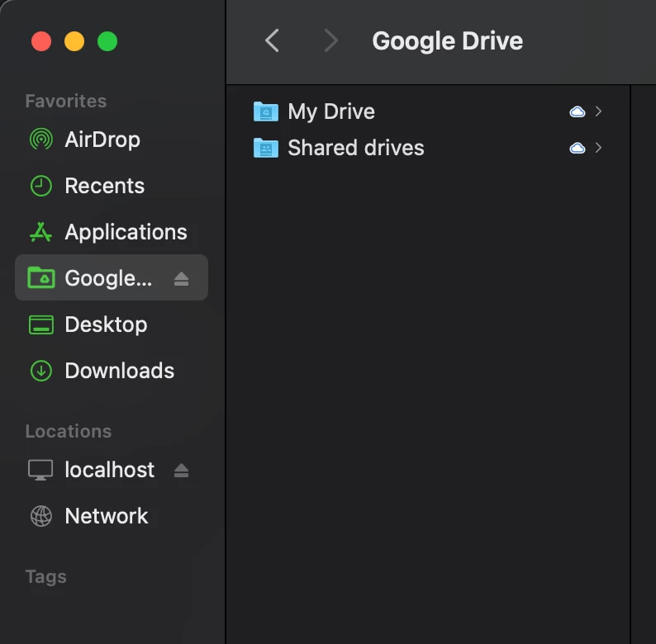Open the Downloads sidebar item

pyautogui.click(x=112, y=371)
